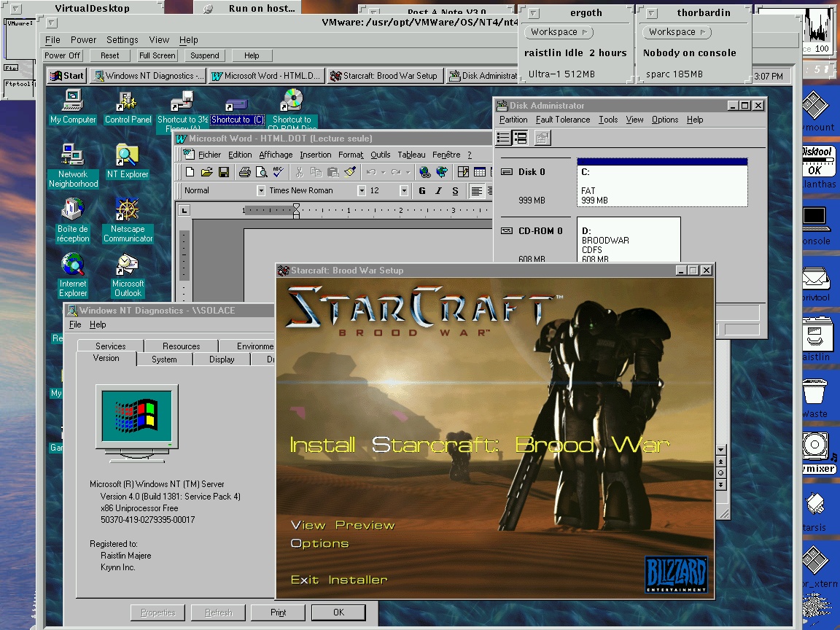Open the Control Panel desktop icon

[128, 106]
